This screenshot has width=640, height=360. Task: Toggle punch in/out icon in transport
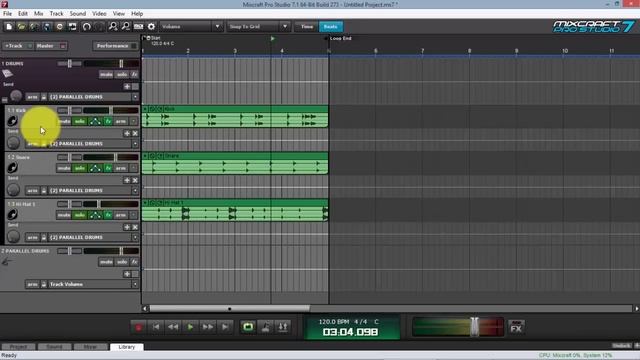[x=282, y=327]
